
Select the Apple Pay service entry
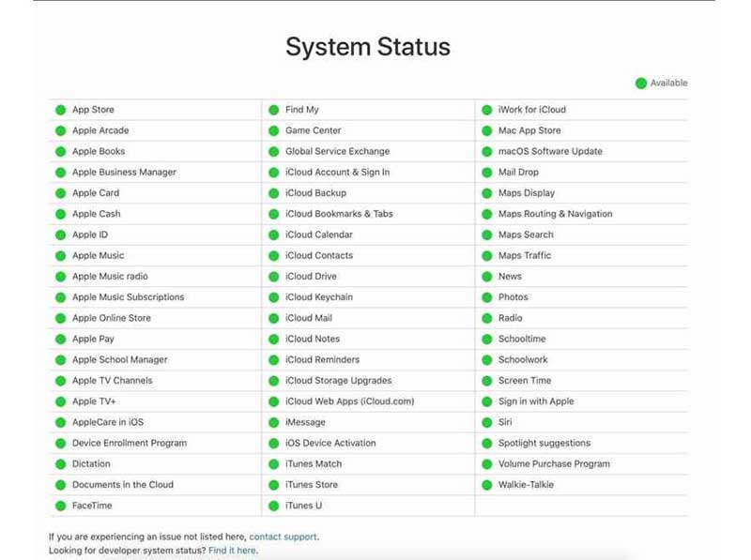(93, 339)
